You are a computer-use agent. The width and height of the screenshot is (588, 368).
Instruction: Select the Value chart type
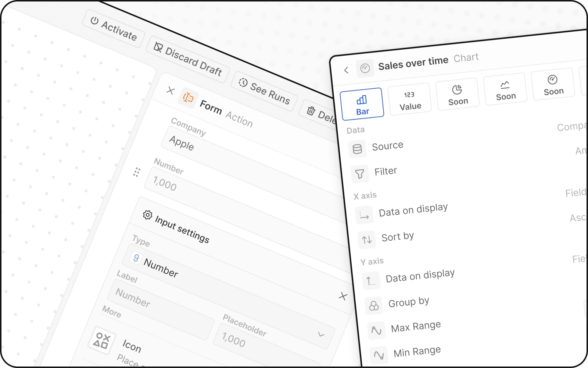click(410, 100)
